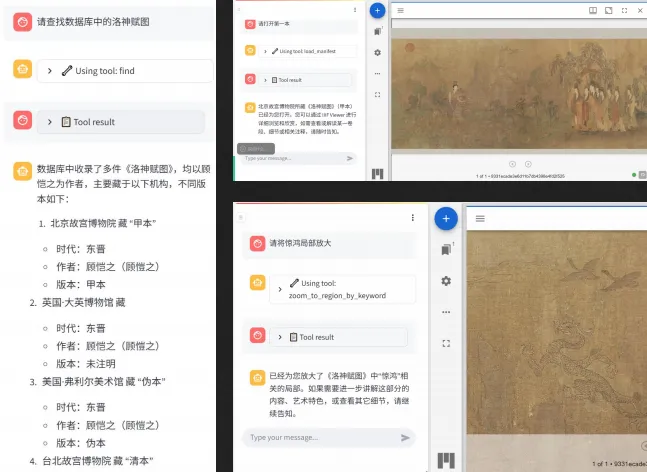Toggle the hamburger menu above the full scroll painting
Viewport: 647px width, 472px height.
point(400,10)
